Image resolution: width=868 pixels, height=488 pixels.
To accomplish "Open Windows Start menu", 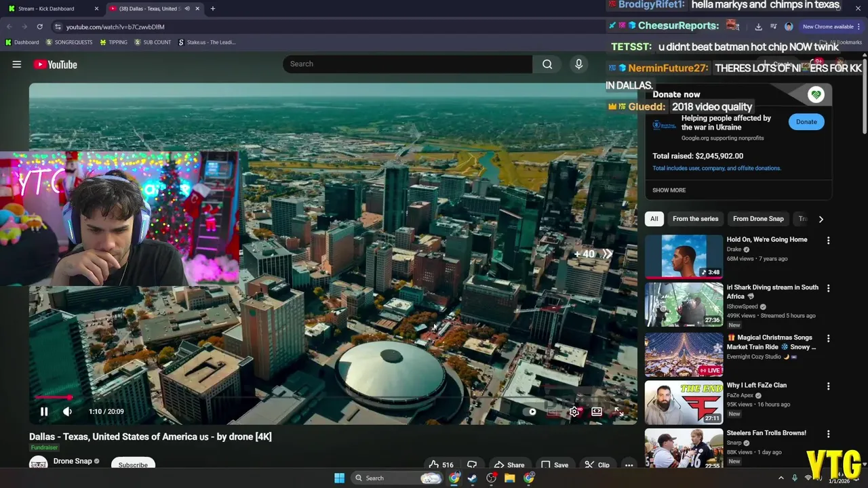I will (339, 478).
